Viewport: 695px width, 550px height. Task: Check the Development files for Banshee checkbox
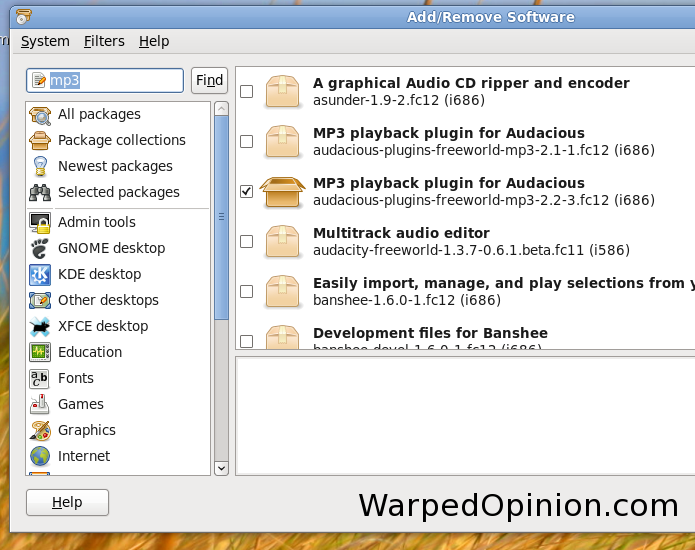[246, 341]
